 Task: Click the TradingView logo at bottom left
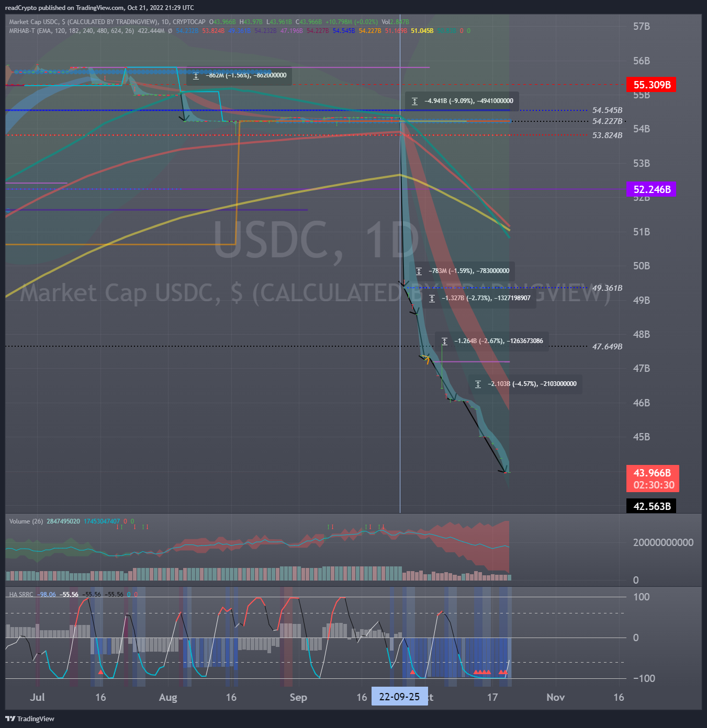30,719
